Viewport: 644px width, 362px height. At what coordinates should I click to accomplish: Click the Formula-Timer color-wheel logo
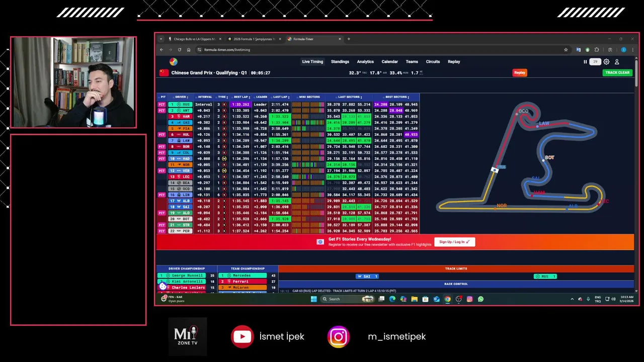(x=173, y=62)
